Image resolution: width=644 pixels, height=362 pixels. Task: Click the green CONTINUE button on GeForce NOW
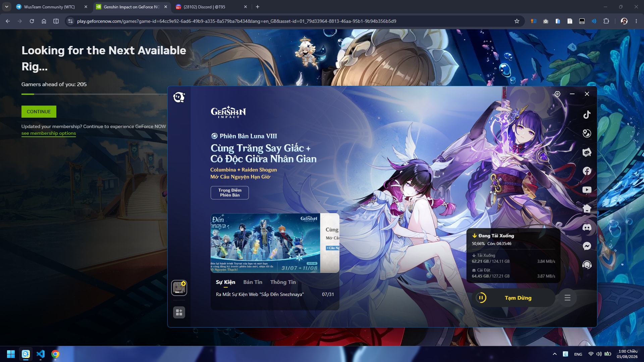tap(39, 112)
